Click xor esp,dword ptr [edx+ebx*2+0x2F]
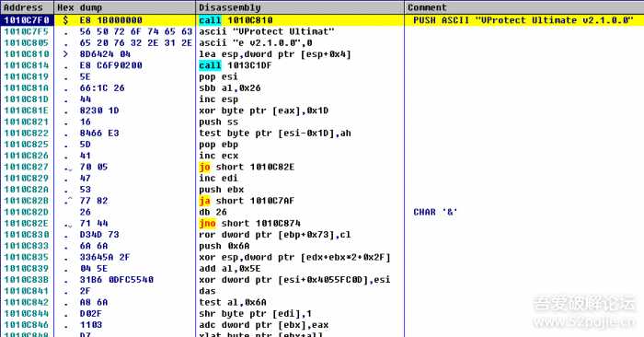 [x=294, y=257]
